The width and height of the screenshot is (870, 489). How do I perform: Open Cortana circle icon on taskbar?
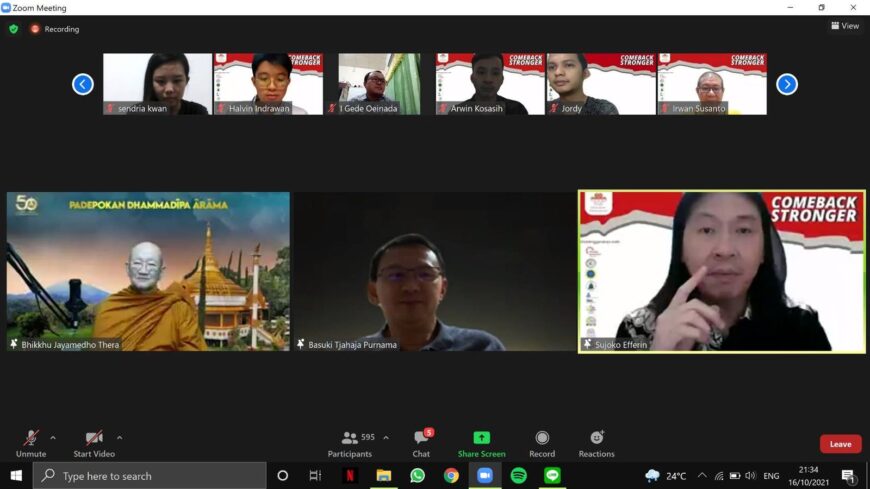(x=282, y=476)
